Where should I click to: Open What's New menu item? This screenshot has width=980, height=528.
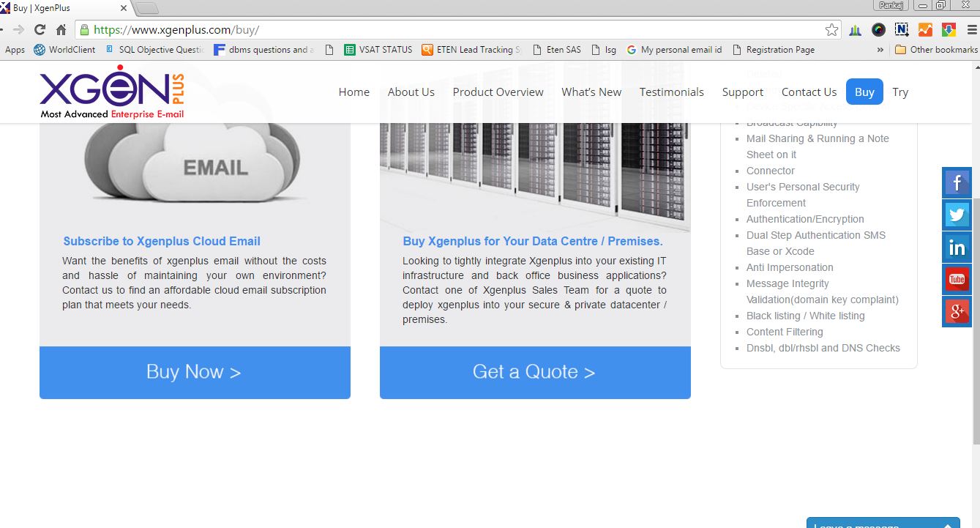(591, 92)
